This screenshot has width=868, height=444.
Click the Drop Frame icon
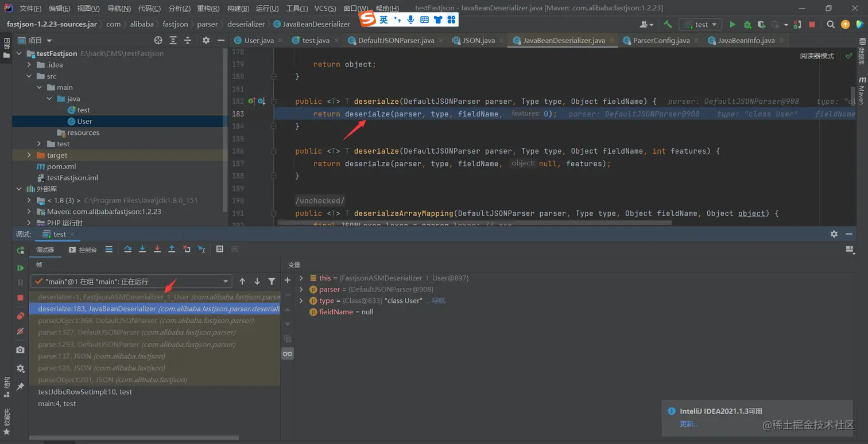point(187,249)
